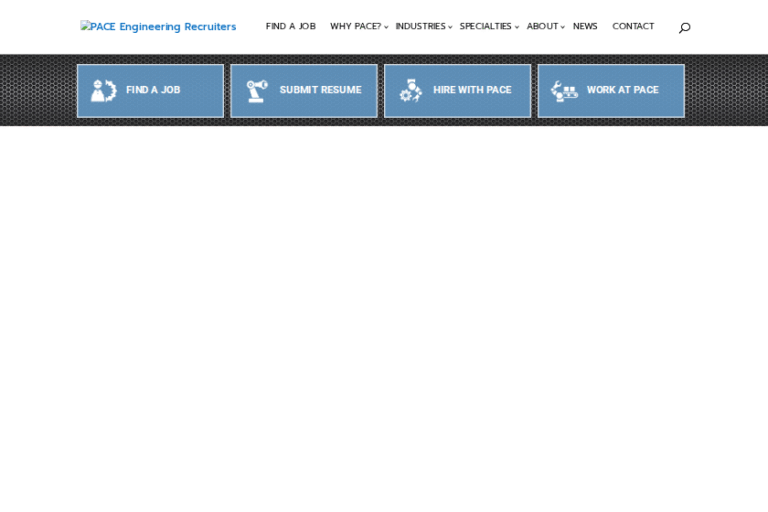
Task: Go to the Contact page link
Action: (x=633, y=27)
